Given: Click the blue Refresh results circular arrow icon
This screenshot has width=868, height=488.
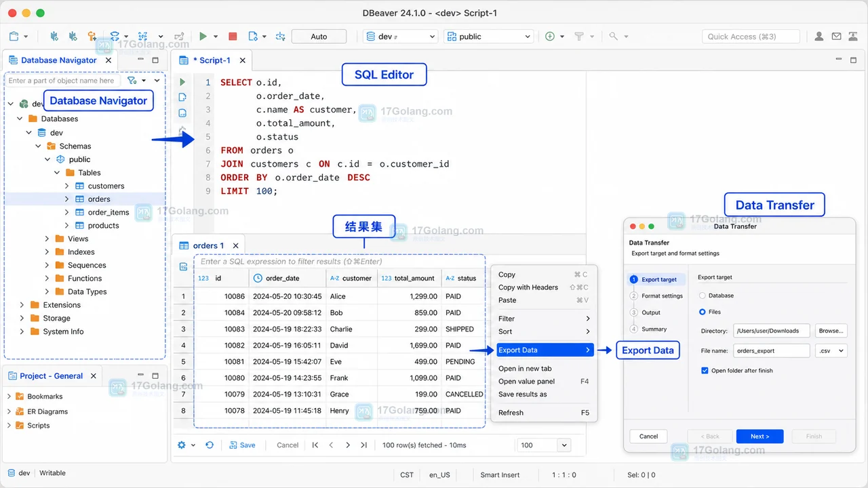Looking at the screenshot, I should point(210,445).
